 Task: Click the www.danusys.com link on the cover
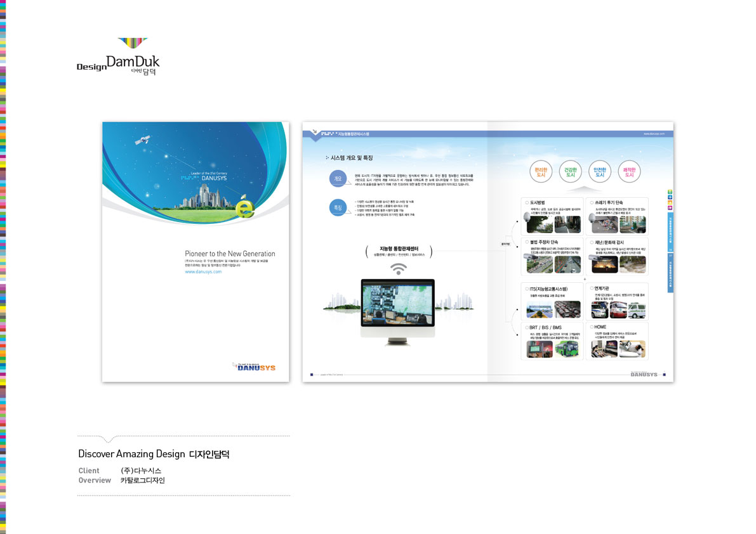(203, 272)
